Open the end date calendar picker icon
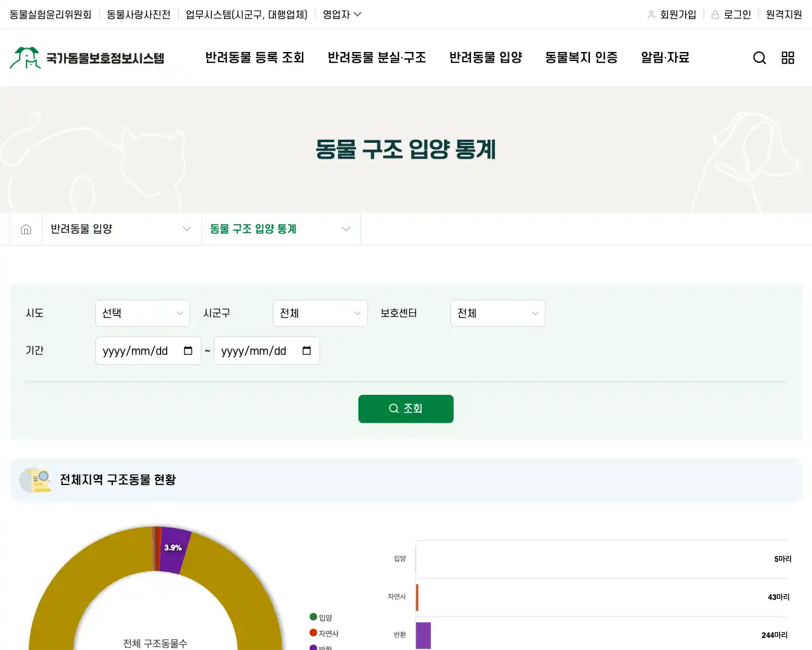The height and width of the screenshot is (650, 812). coord(306,351)
